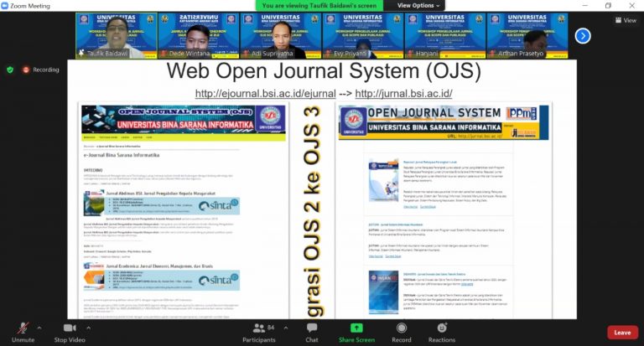Viewport: 644px width, 346px height.
Task: Click 'You are viewing Taufik Baidawi's screen' banner
Action: click(x=319, y=5)
